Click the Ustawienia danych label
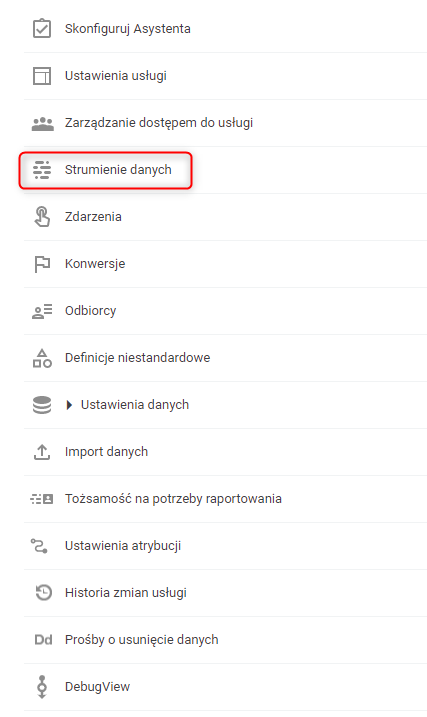 pyautogui.click(x=134, y=405)
